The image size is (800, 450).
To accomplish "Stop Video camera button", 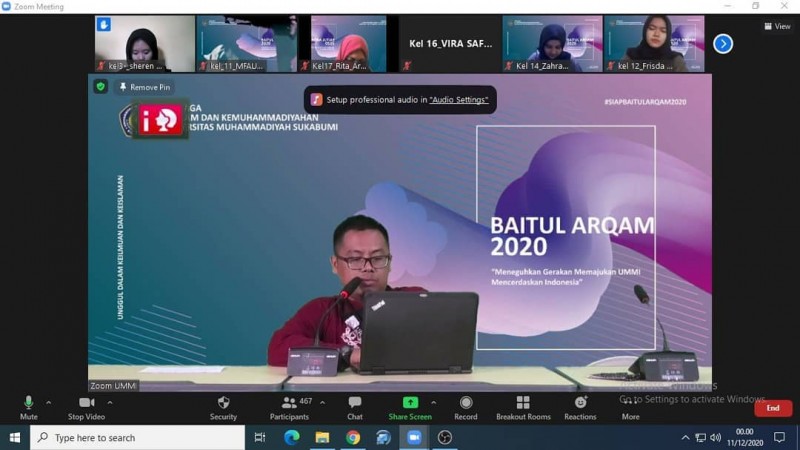I will pos(86,408).
